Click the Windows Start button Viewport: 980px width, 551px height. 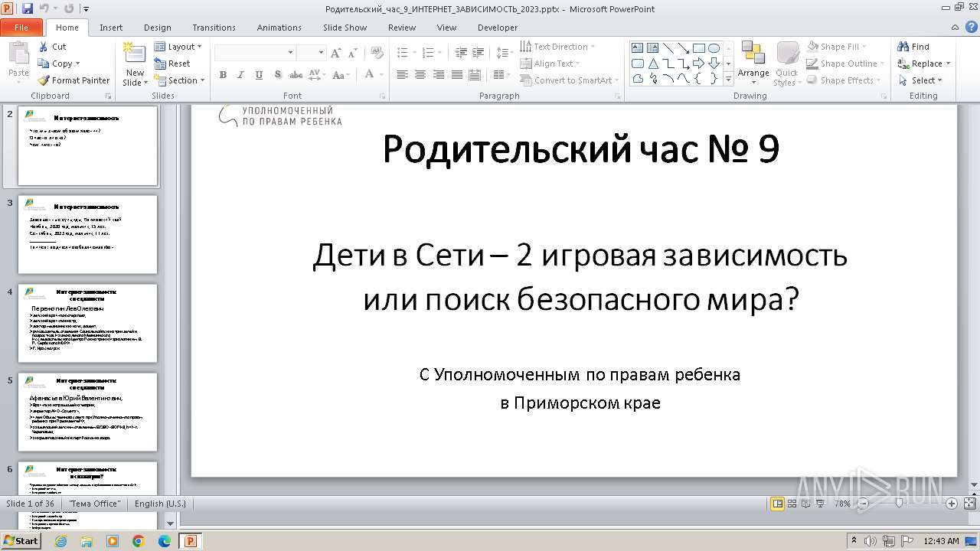(21, 540)
